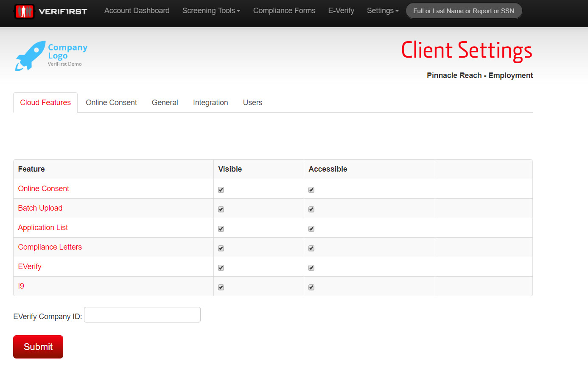Navigate to the Account Dashboard
The image size is (588, 378).
[137, 10]
